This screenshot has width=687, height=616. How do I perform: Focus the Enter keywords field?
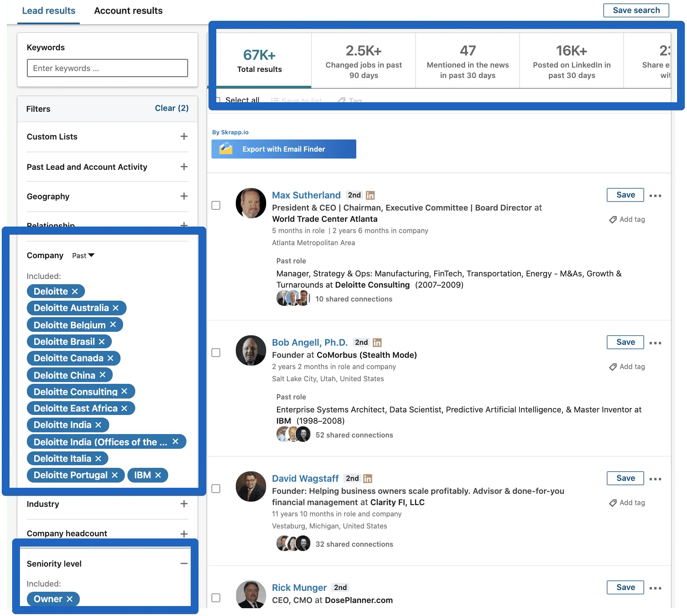pyautogui.click(x=107, y=68)
